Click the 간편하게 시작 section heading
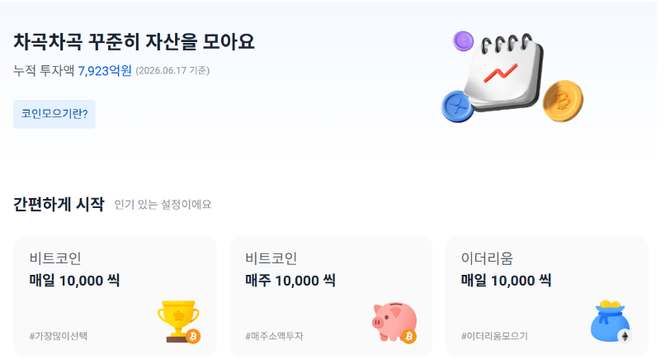Image resolution: width=670 pixels, height=364 pixels. tap(59, 204)
